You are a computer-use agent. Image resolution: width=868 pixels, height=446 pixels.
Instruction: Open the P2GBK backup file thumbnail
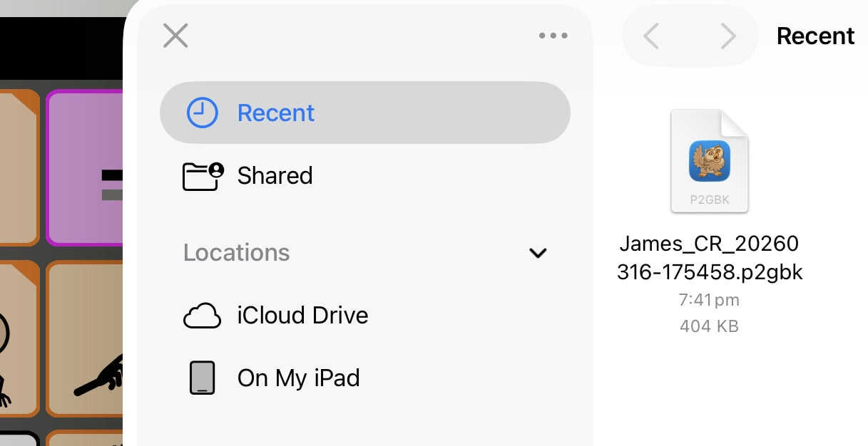tap(709, 161)
